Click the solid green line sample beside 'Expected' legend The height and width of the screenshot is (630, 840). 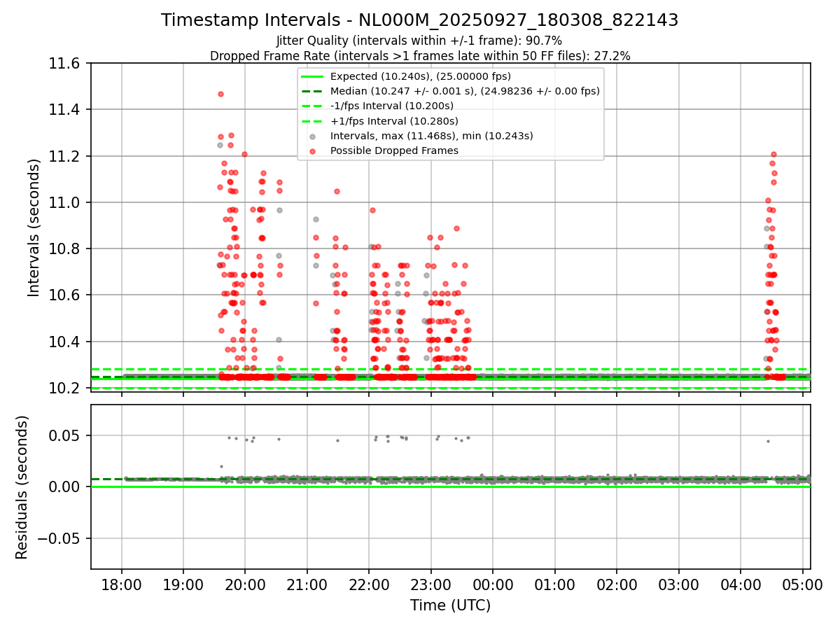coord(312,76)
